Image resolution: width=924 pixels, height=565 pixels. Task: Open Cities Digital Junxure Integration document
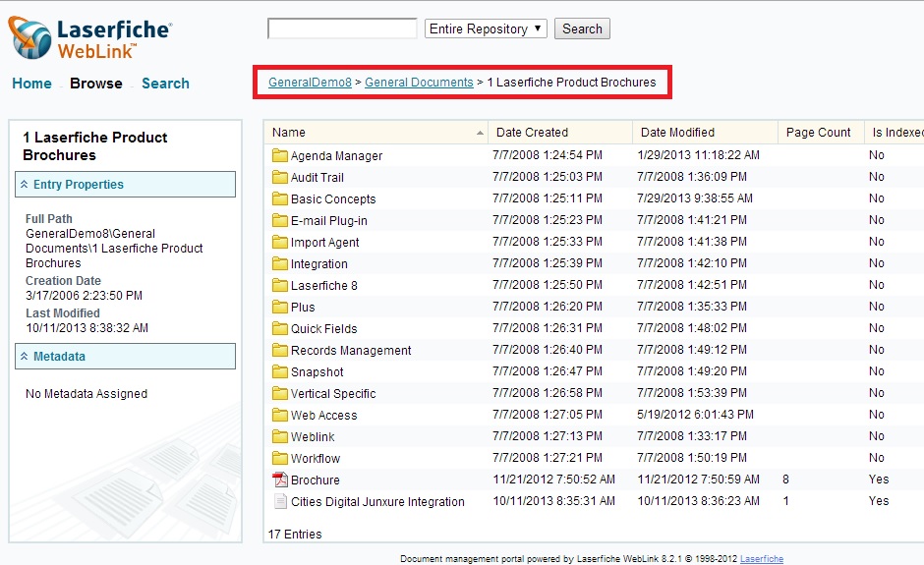pyautogui.click(x=377, y=502)
